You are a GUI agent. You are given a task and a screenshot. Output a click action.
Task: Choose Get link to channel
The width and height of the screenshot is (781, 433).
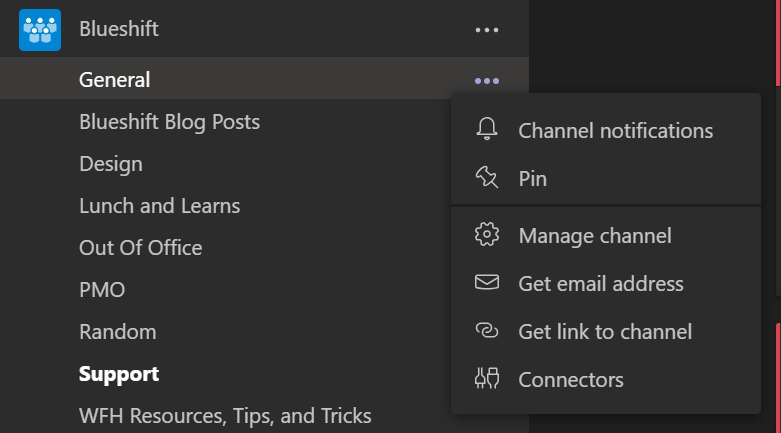[606, 332]
